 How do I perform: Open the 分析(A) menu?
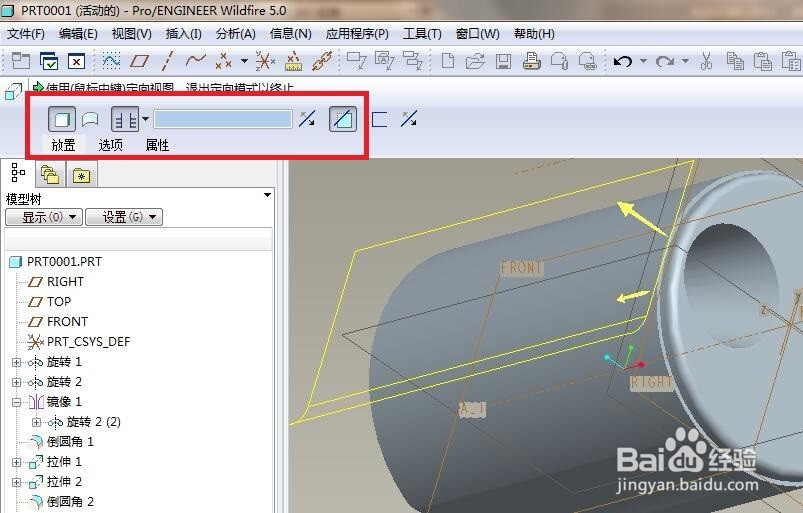click(x=236, y=34)
